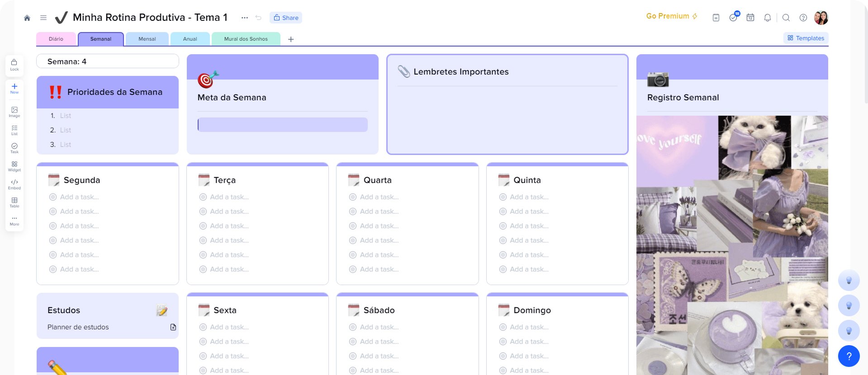Choose the Embed tool icon
Screen dimensions: 868x375
click(14, 184)
